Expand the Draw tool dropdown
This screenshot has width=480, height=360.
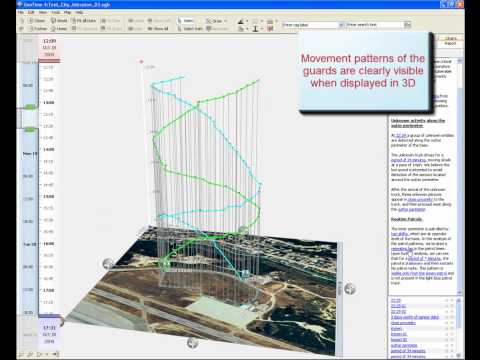[226, 21]
